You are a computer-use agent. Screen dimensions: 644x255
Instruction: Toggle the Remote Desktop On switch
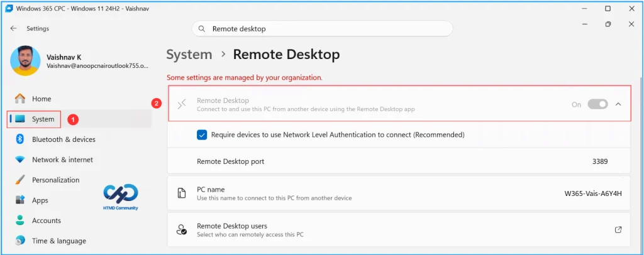coord(597,104)
